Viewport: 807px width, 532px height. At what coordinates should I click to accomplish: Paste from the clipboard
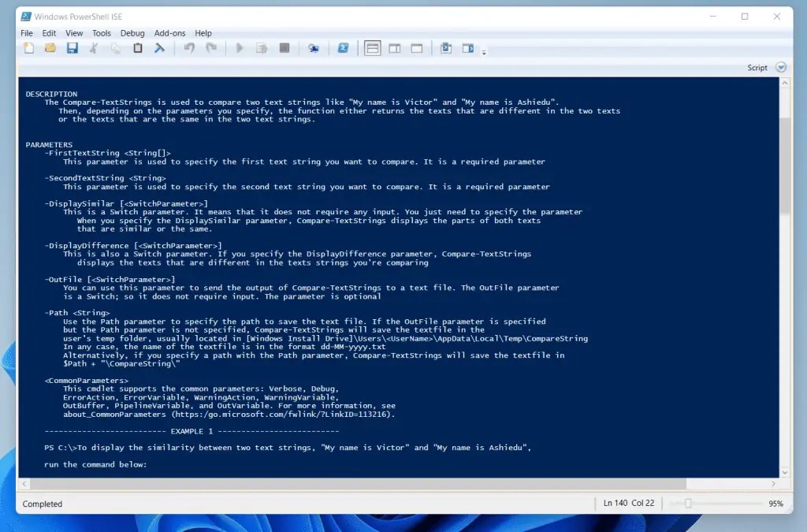[136, 48]
